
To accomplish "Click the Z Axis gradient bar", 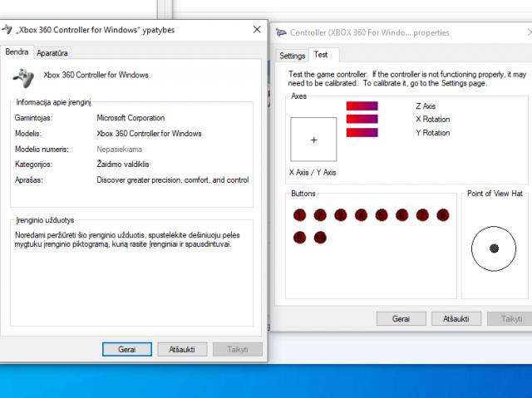I will tap(362, 106).
